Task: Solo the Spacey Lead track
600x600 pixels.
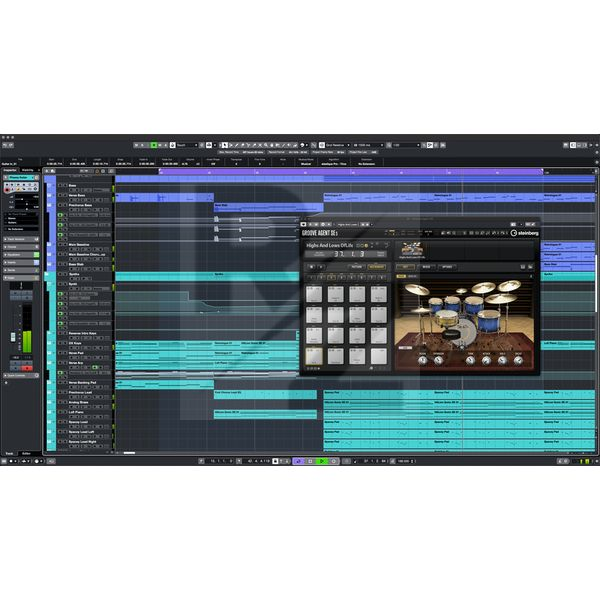Action: click(65, 422)
